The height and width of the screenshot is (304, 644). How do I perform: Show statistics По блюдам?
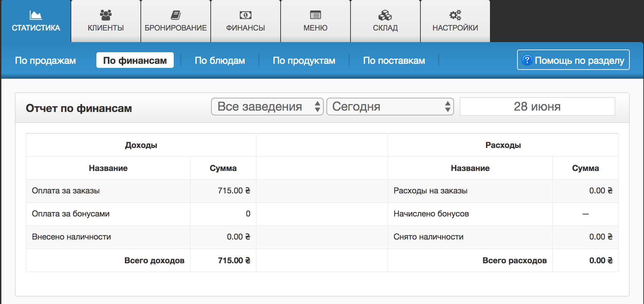point(220,60)
